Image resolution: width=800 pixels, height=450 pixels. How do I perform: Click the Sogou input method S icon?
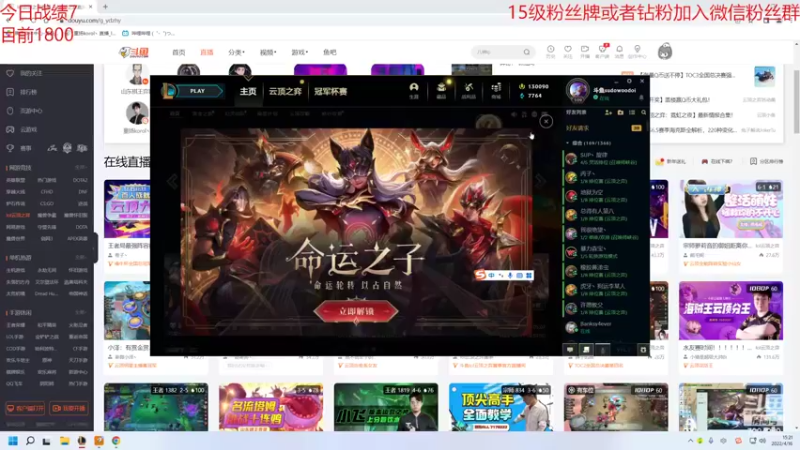tap(480, 275)
